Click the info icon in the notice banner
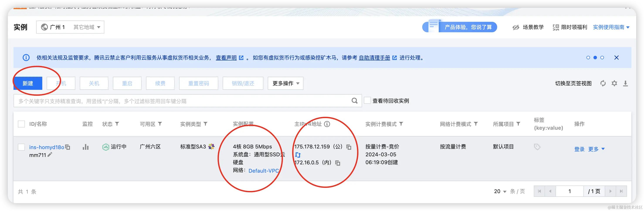The width and height of the screenshot is (644, 211). coord(26,58)
